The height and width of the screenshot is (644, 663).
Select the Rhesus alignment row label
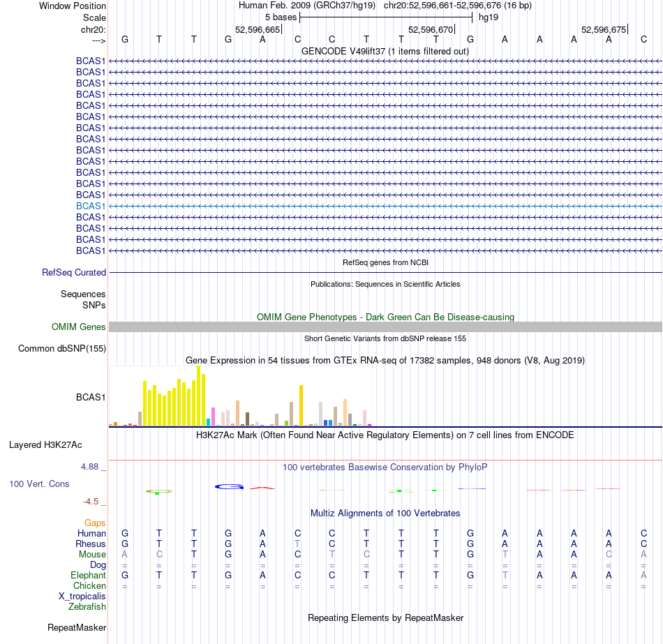click(91, 544)
